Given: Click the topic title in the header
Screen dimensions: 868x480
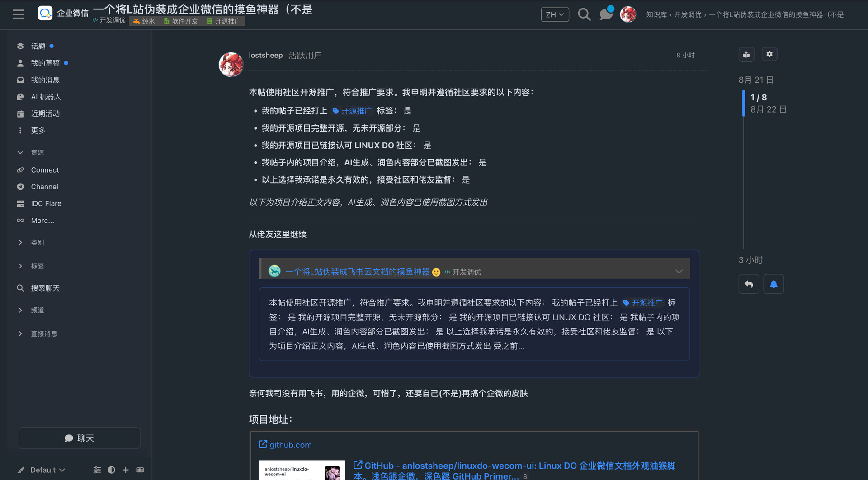Looking at the screenshot, I should [x=203, y=9].
